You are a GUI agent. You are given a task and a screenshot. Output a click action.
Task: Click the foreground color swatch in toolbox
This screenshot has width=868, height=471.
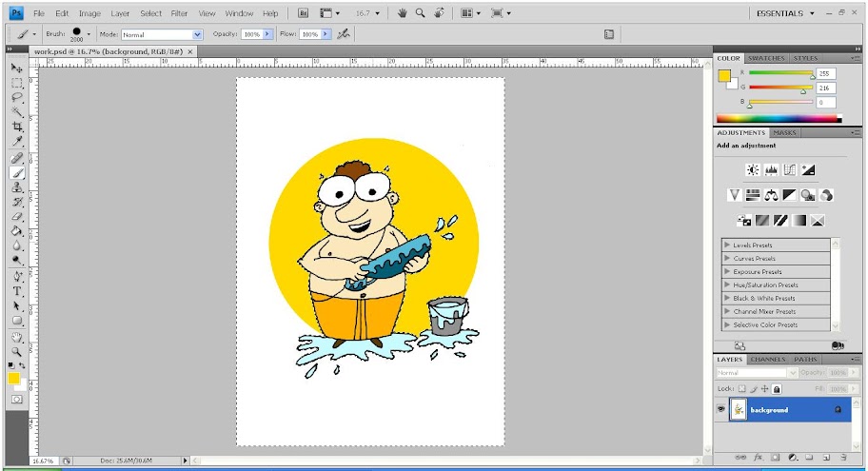(14, 379)
